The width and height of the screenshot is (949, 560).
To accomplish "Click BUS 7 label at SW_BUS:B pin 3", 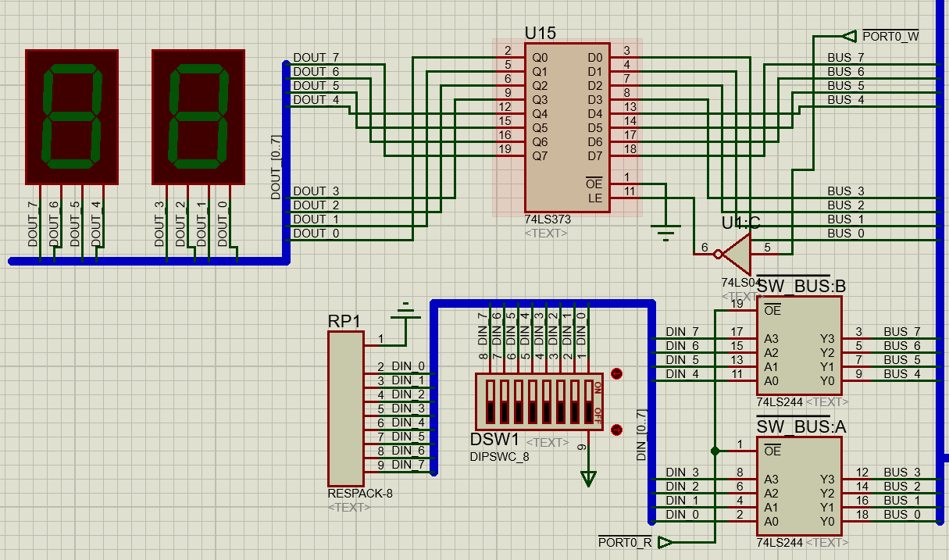I will tap(902, 332).
